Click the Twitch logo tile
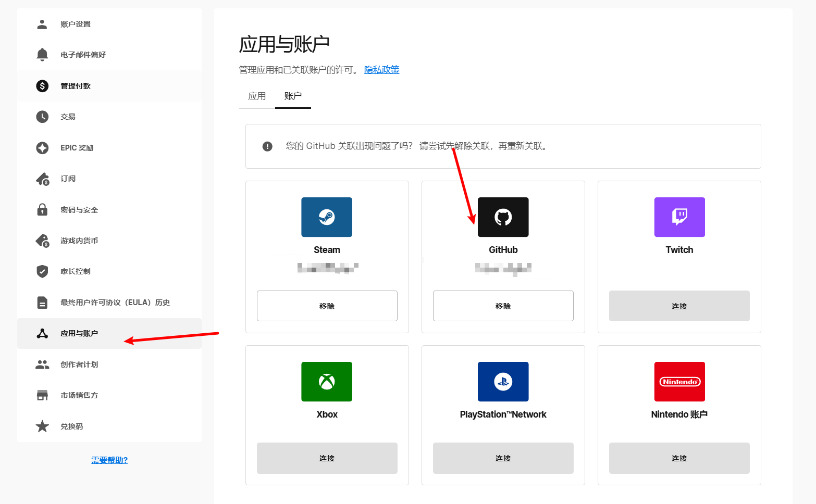 [679, 217]
